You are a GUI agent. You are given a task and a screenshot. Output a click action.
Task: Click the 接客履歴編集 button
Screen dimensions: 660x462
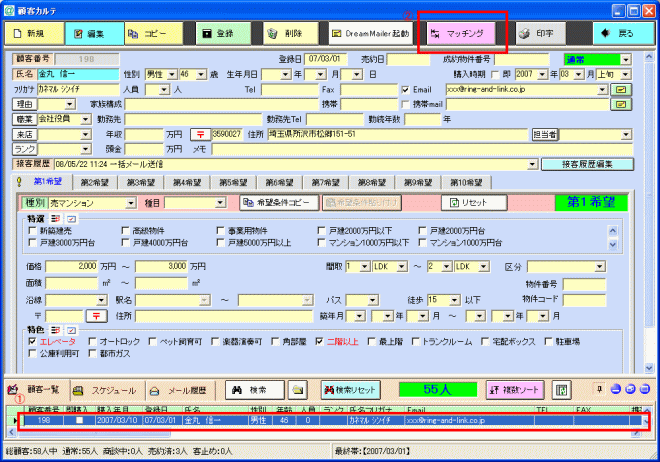587,165
